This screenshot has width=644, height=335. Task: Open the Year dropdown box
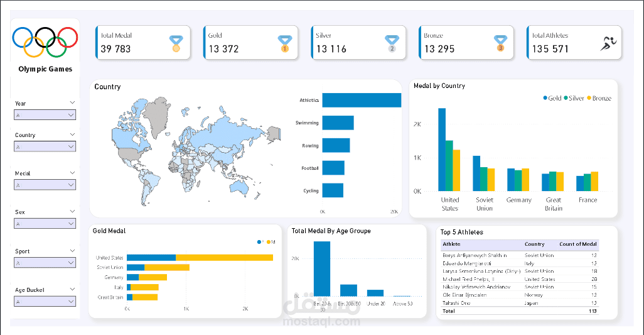(x=45, y=114)
